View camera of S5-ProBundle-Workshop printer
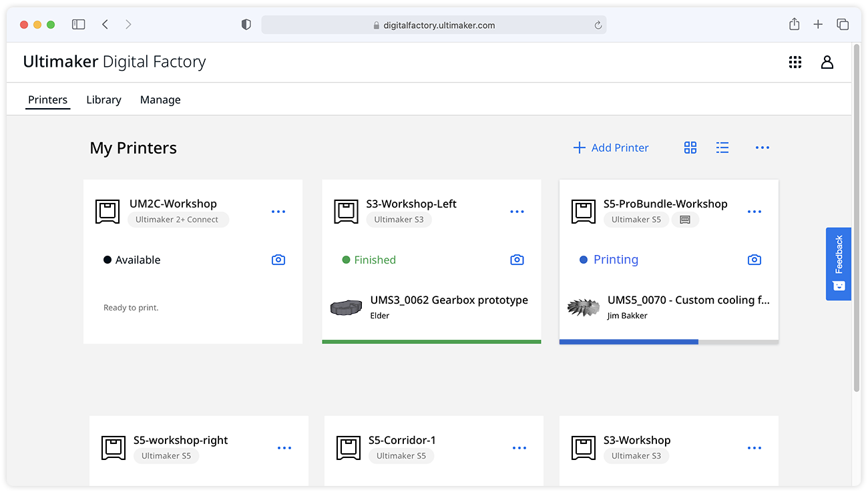The image size is (868, 494). pos(754,260)
